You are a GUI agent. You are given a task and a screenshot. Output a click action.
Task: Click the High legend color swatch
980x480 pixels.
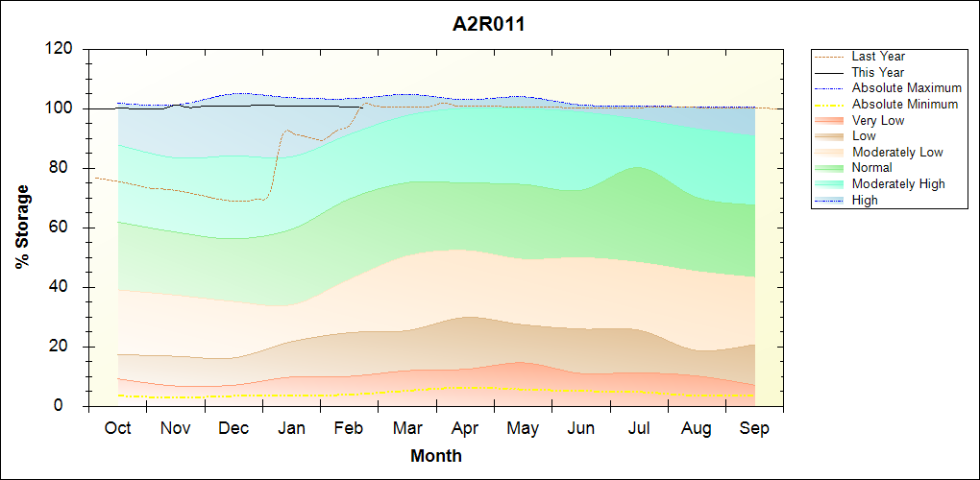pos(830,201)
